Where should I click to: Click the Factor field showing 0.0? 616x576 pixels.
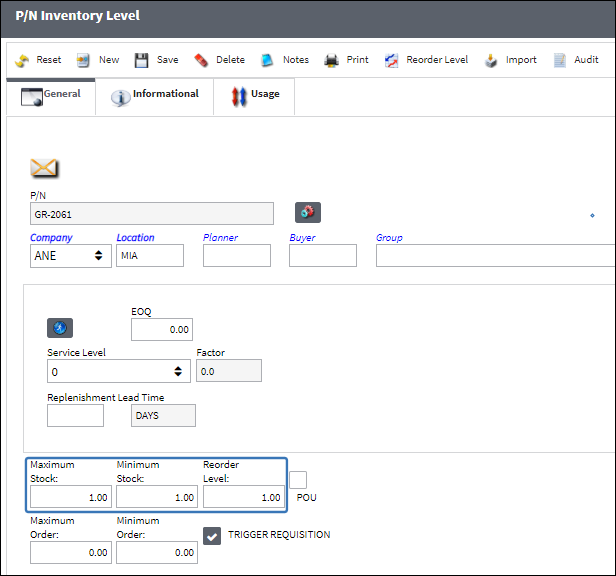click(x=229, y=371)
